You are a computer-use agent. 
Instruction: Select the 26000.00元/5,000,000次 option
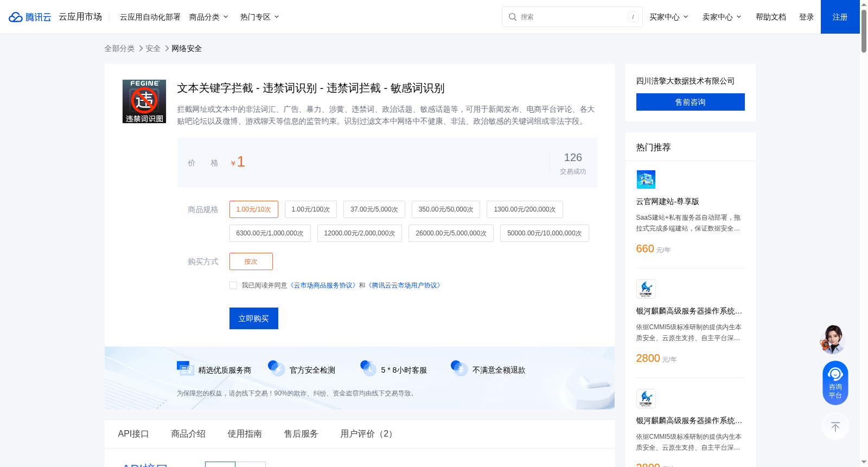coord(451,233)
